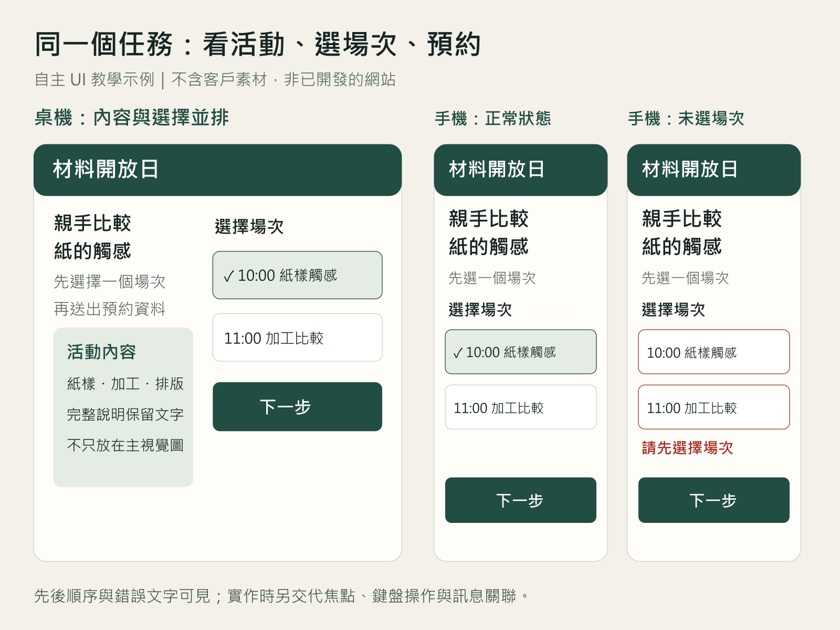This screenshot has width=840, height=630.
Task: Tap 下一步 in the 手機:正常狀態 card
Action: (x=521, y=500)
